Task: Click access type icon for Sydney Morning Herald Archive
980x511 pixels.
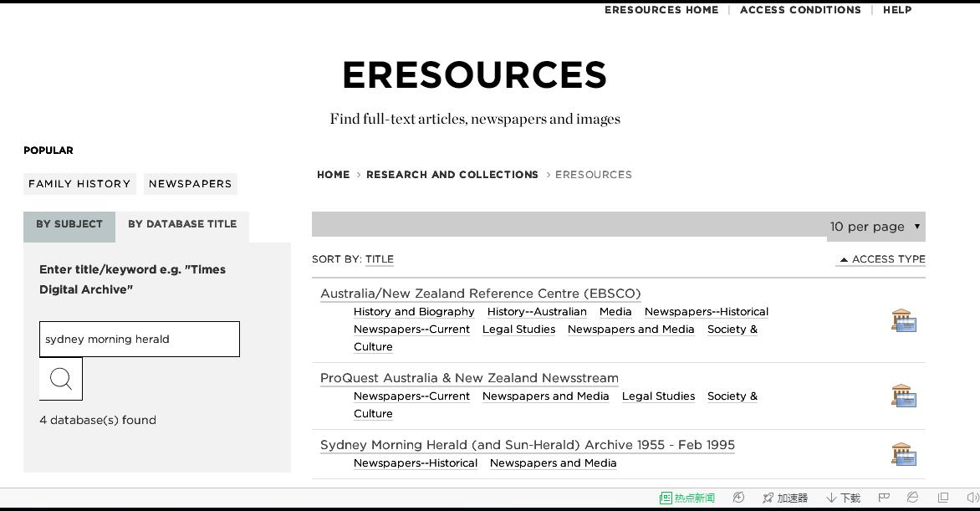Action: [904, 455]
